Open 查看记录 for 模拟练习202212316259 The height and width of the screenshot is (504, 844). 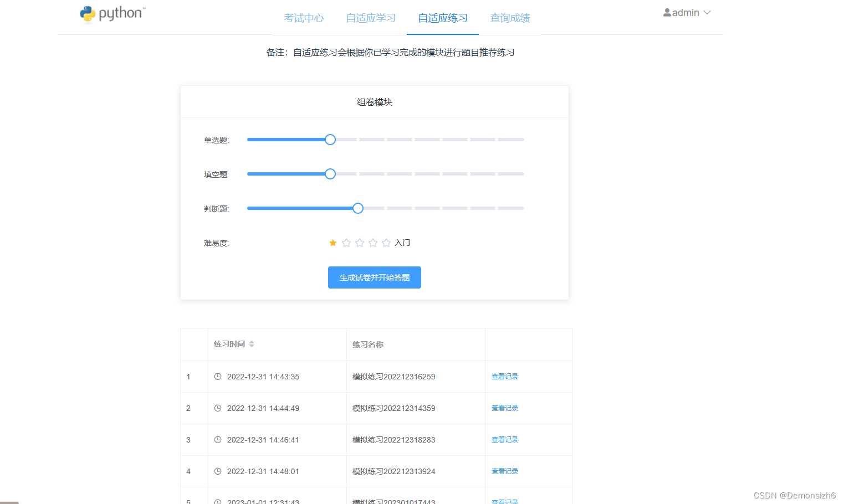pos(505,377)
